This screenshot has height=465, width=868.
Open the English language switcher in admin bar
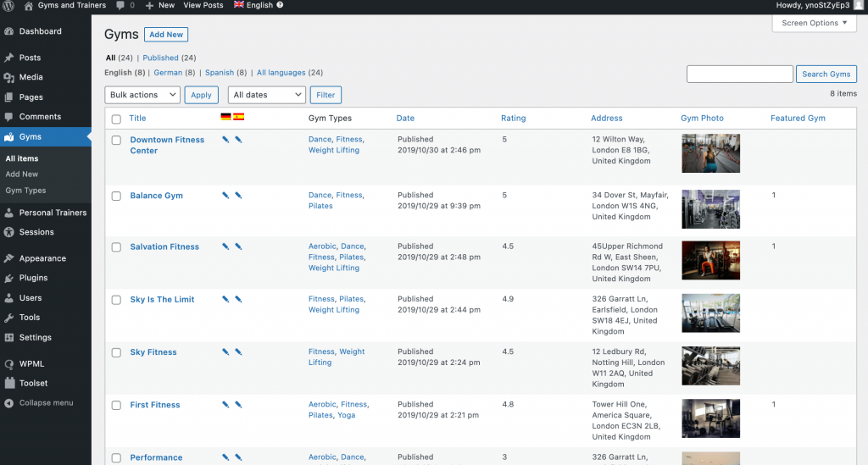pos(253,5)
